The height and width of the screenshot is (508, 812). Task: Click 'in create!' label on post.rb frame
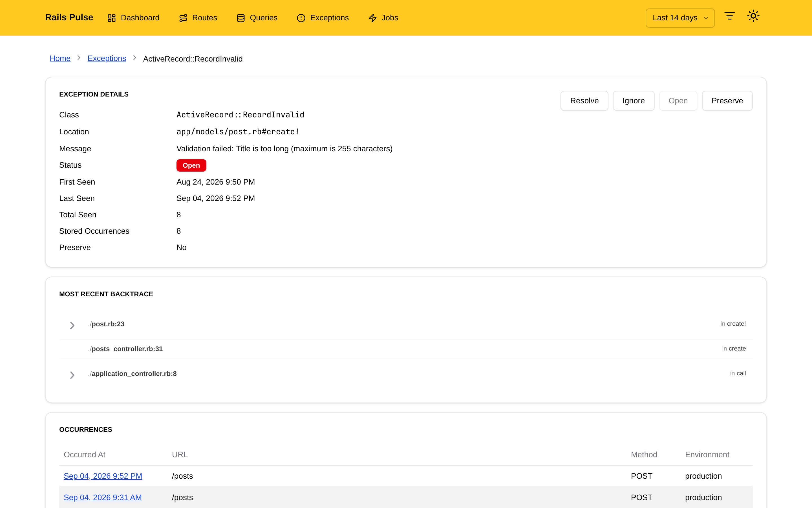pos(733,324)
